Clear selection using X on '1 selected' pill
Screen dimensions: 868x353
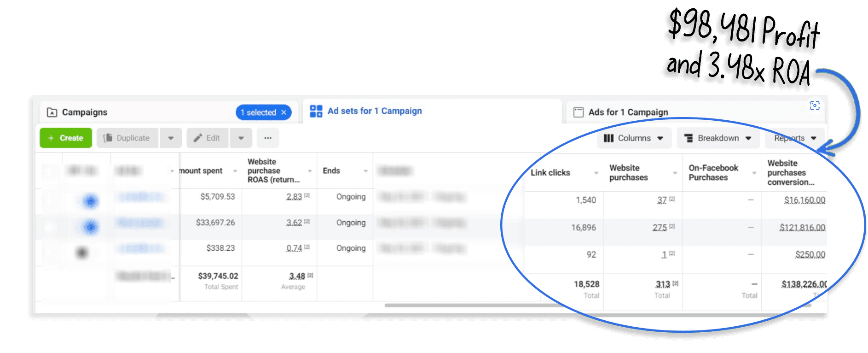pyautogui.click(x=284, y=112)
